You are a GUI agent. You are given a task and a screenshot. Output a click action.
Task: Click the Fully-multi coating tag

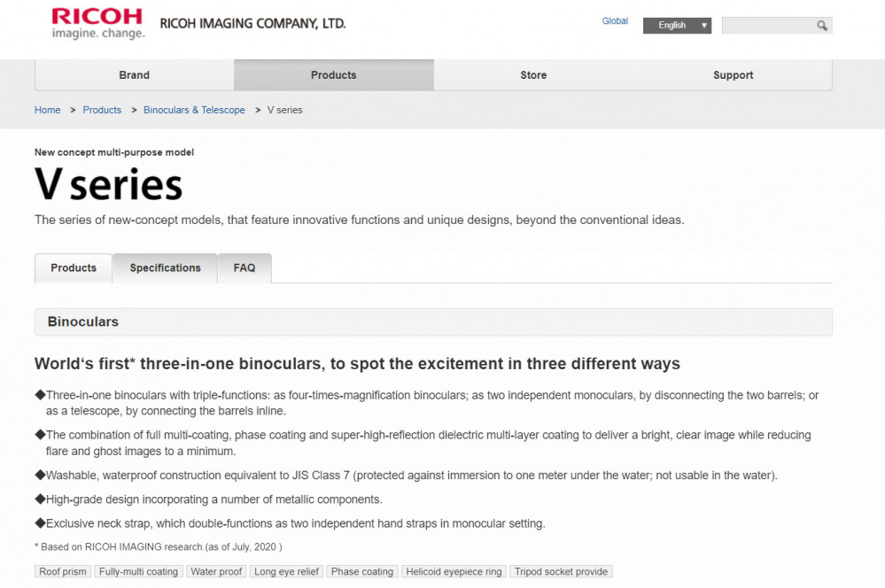pos(138,572)
